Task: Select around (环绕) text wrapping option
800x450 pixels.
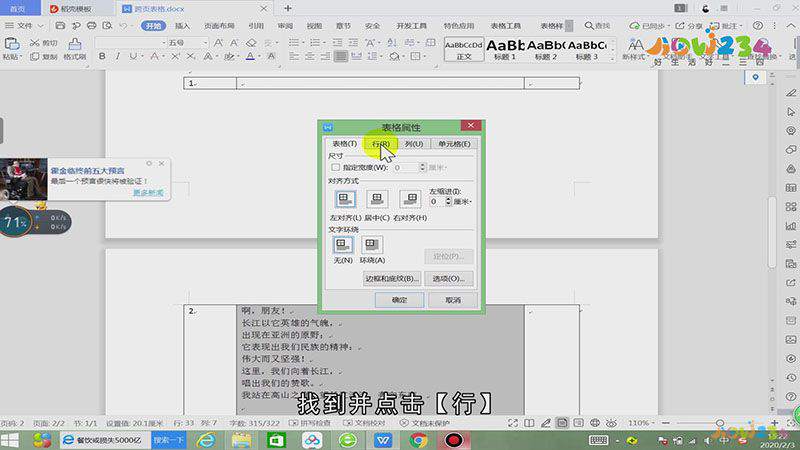Action: click(371, 245)
